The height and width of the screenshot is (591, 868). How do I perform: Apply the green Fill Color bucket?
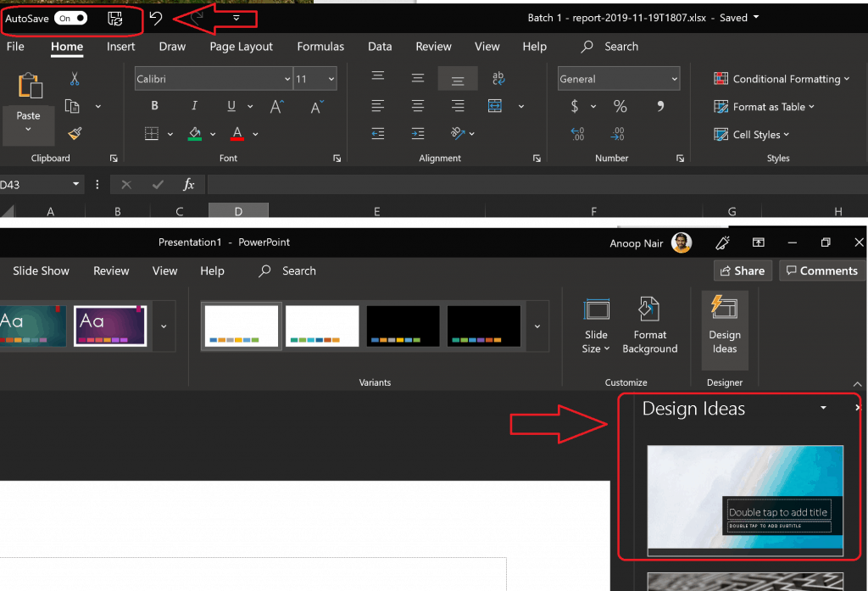pyautogui.click(x=195, y=133)
